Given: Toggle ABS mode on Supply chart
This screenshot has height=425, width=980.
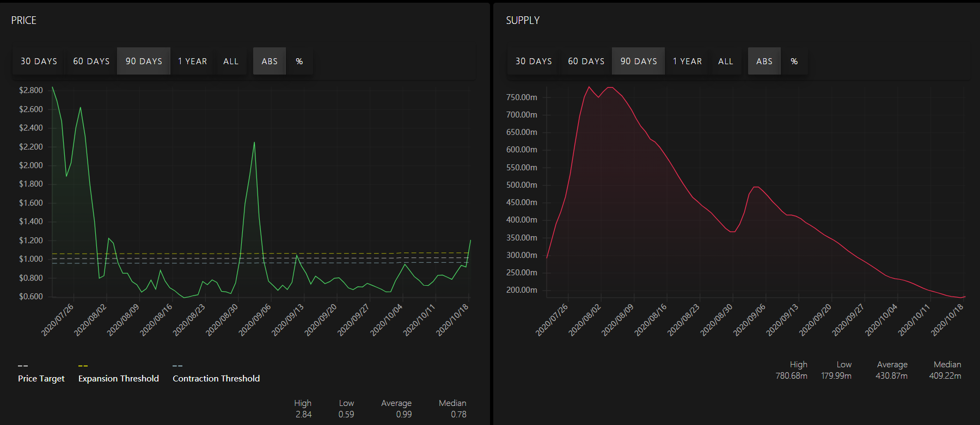Looking at the screenshot, I should [764, 61].
